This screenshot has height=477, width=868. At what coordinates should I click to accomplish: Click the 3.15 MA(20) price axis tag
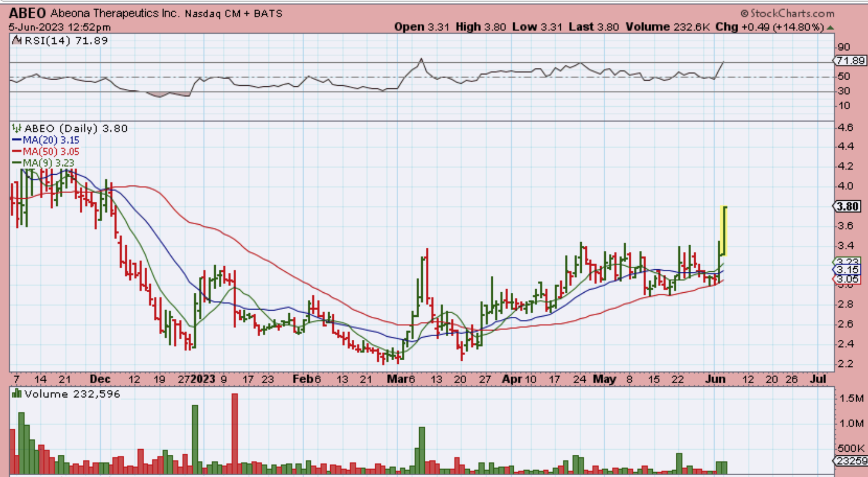pyautogui.click(x=847, y=270)
